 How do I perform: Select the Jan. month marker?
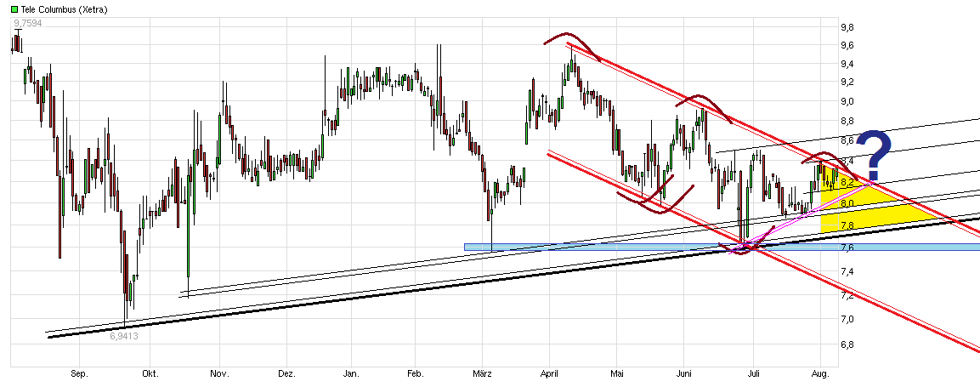point(350,374)
